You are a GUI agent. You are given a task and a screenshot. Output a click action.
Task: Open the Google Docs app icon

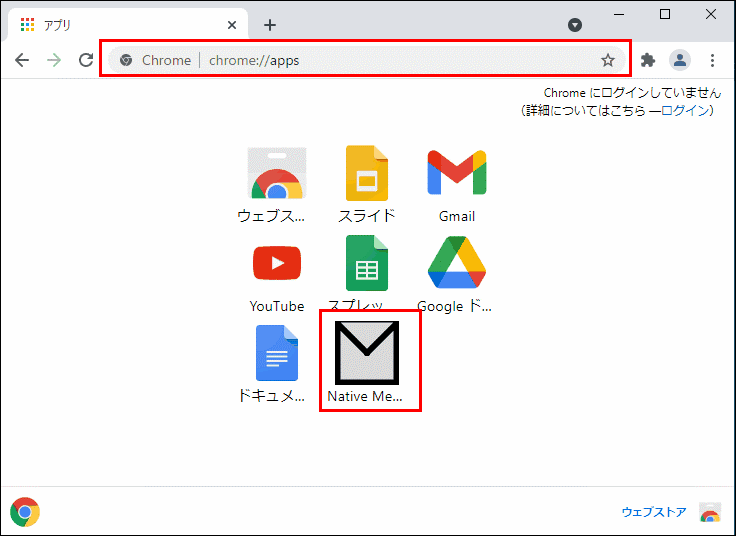pyautogui.click(x=276, y=353)
